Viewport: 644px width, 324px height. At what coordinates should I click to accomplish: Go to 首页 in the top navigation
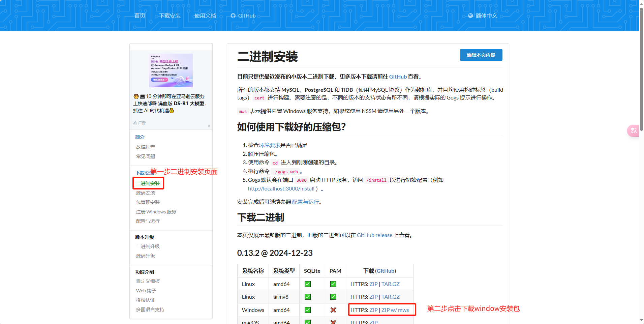[x=140, y=16]
